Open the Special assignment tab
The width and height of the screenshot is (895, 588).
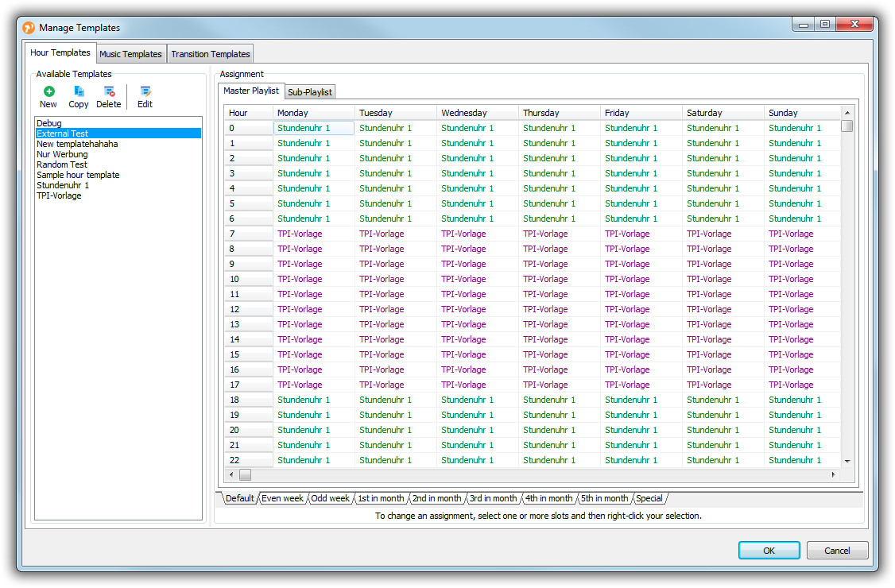tap(649, 498)
